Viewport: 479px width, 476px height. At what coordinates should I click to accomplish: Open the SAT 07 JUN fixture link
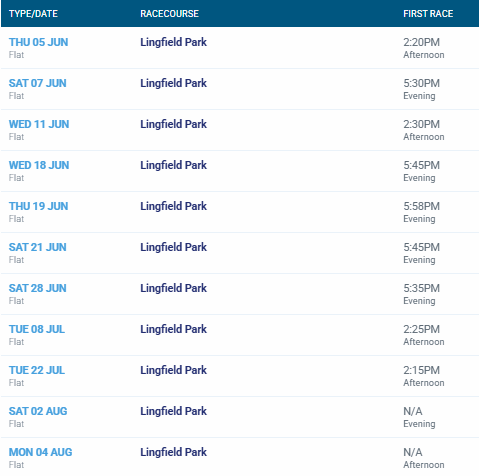[37, 83]
